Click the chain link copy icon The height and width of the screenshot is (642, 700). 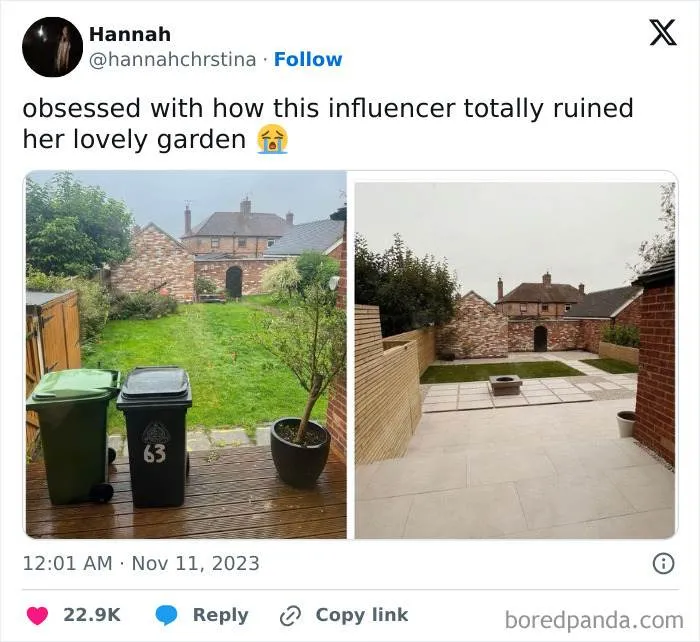pyautogui.click(x=290, y=616)
